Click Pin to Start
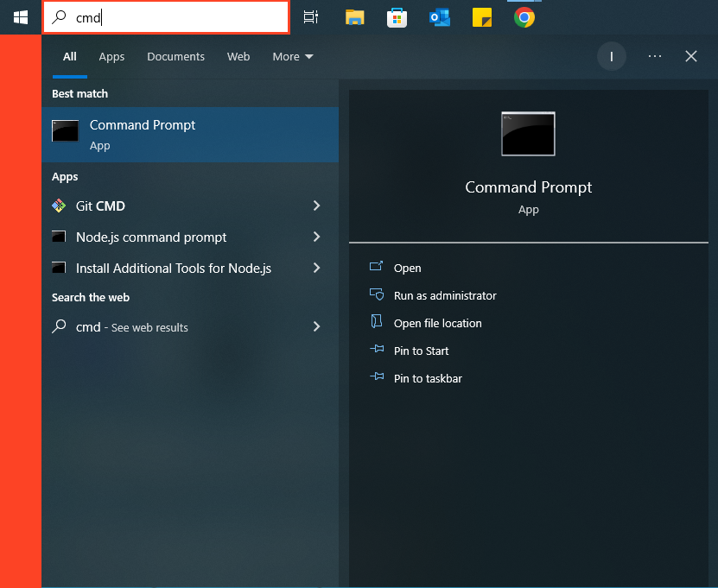The width and height of the screenshot is (718, 588). tap(422, 351)
